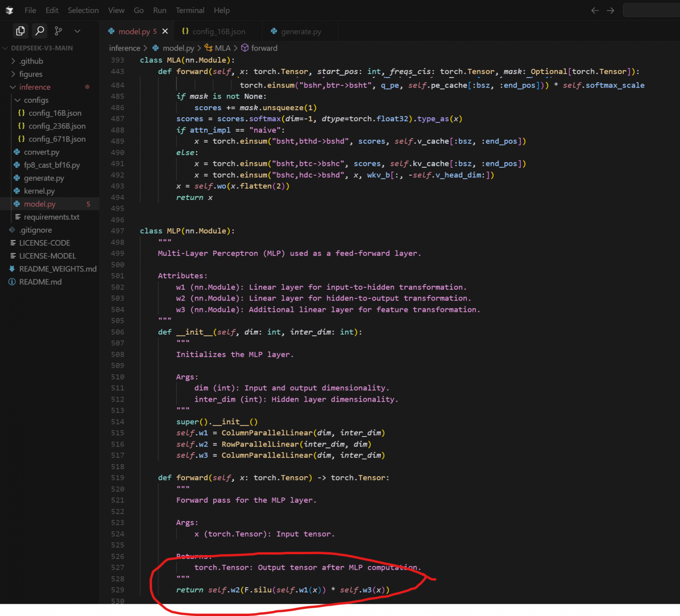
Task: Expand the .github folder
Action: pyautogui.click(x=31, y=61)
